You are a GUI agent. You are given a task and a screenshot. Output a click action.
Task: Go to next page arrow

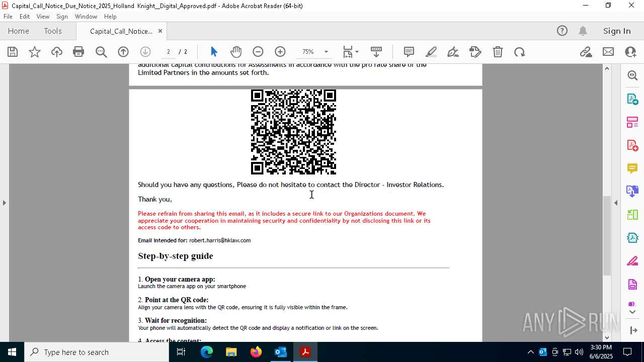(145, 52)
